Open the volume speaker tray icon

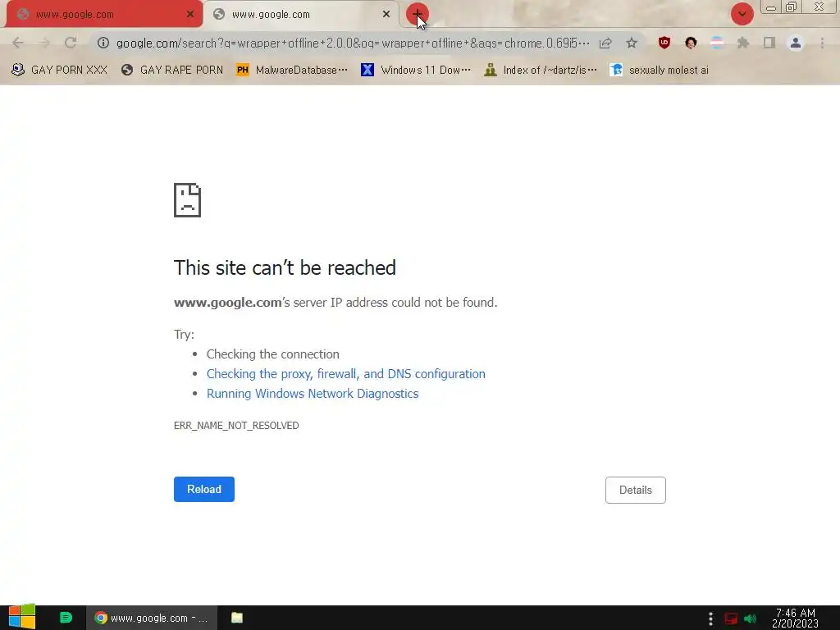(x=750, y=619)
